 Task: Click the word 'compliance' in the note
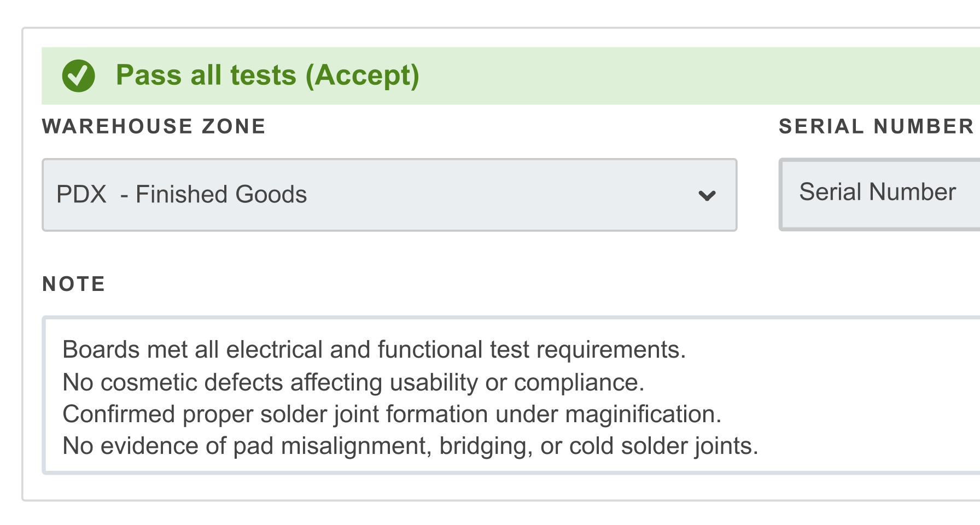[x=579, y=382]
